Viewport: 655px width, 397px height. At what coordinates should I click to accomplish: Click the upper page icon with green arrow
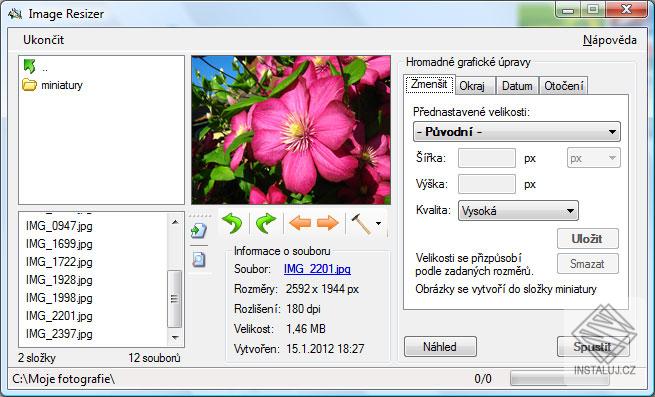[x=199, y=230]
